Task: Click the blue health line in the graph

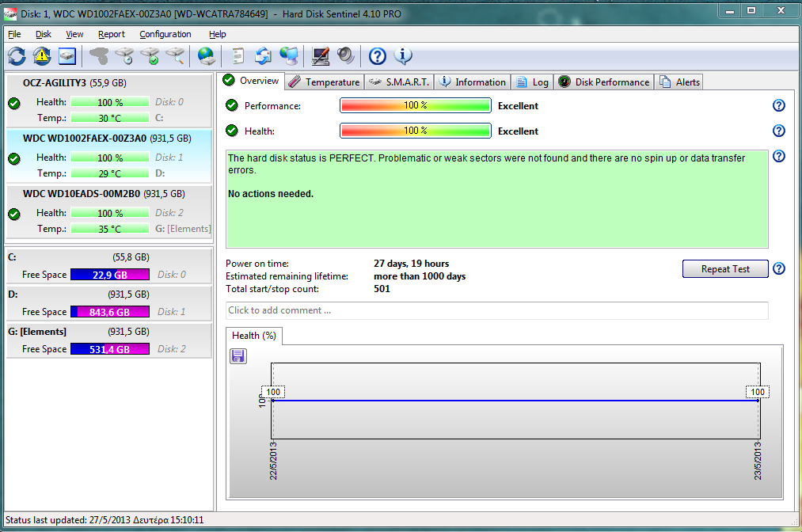Action: pyautogui.click(x=515, y=401)
